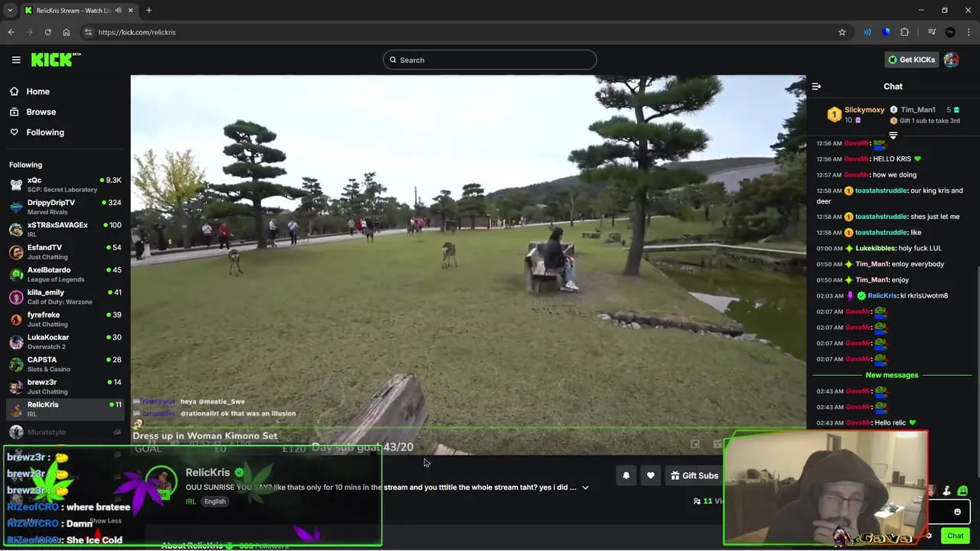Bookmark this page with the star

pos(842,32)
